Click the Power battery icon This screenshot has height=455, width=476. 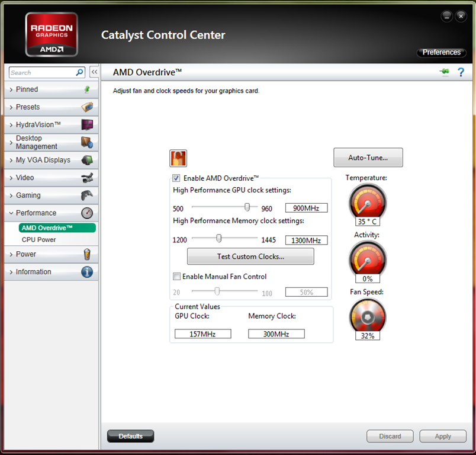click(87, 254)
